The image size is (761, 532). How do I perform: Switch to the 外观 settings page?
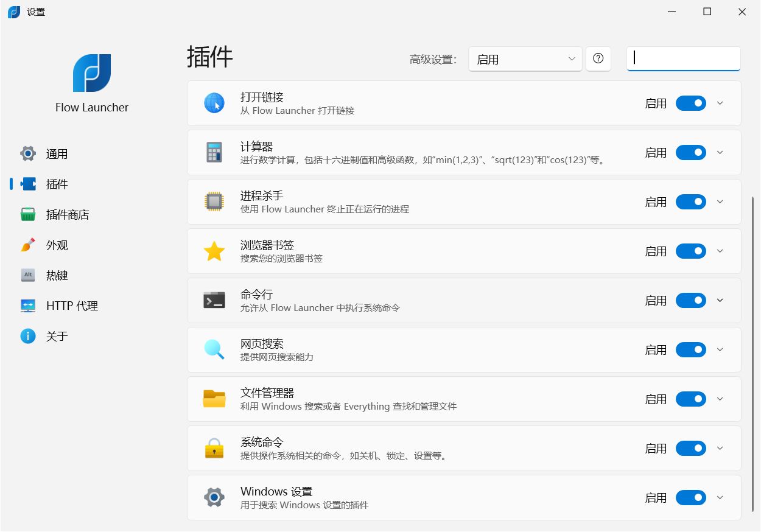[x=91, y=245]
